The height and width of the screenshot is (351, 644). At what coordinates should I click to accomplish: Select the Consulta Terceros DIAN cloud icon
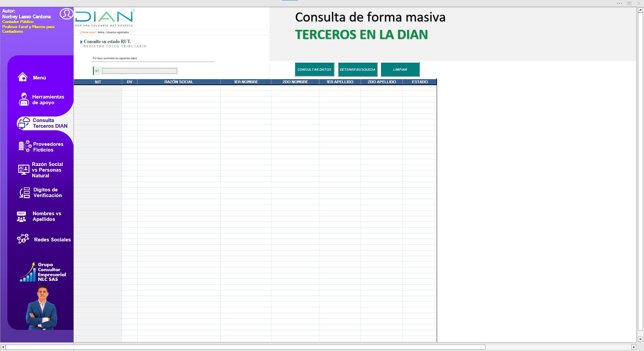(24, 123)
